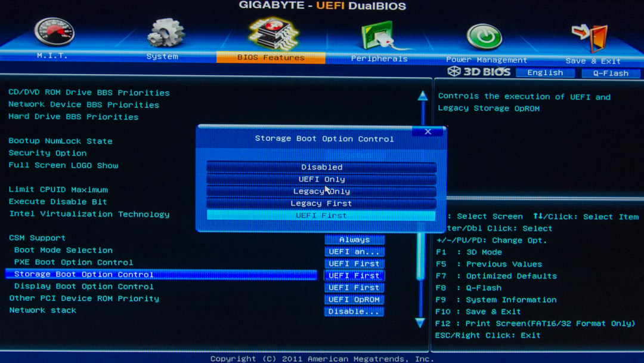The image size is (644, 363).
Task: Select Bootup NumLock State
Action: click(60, 141)
